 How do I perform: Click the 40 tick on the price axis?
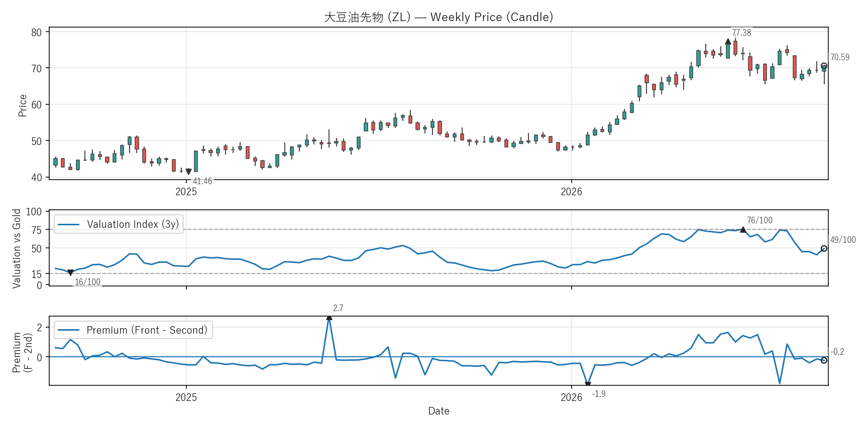37,178
